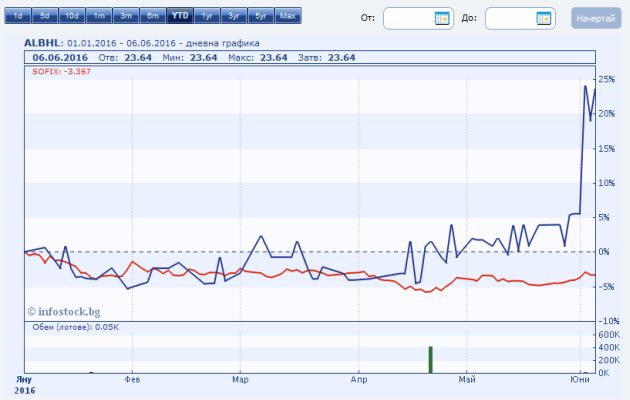Click the green volume bar in April
The height and width of the screenshot is (400, 630).
[430, 360]
